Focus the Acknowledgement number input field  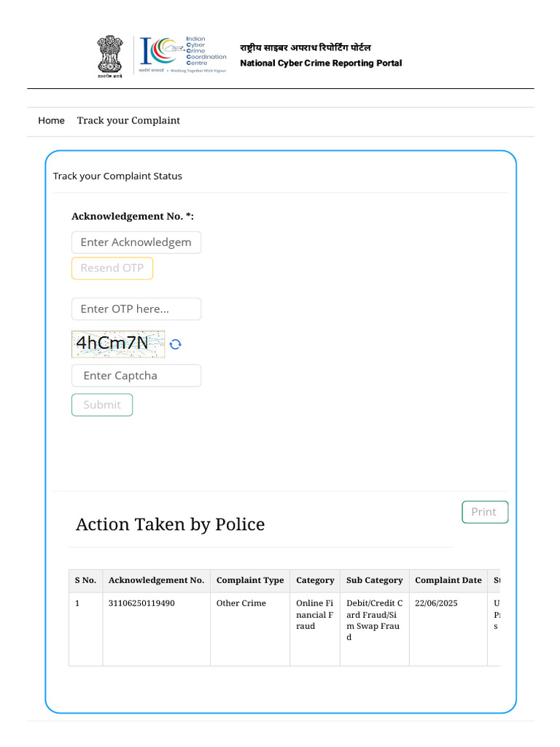(x=136, y=242)
